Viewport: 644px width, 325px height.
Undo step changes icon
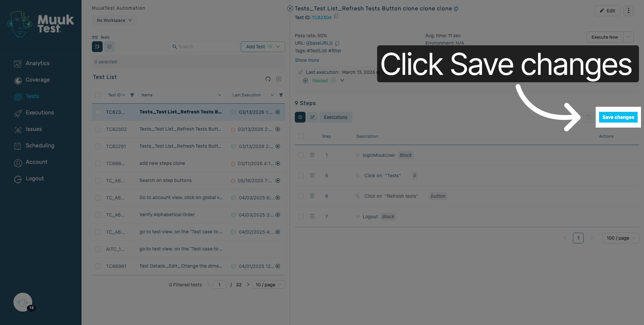589,117
